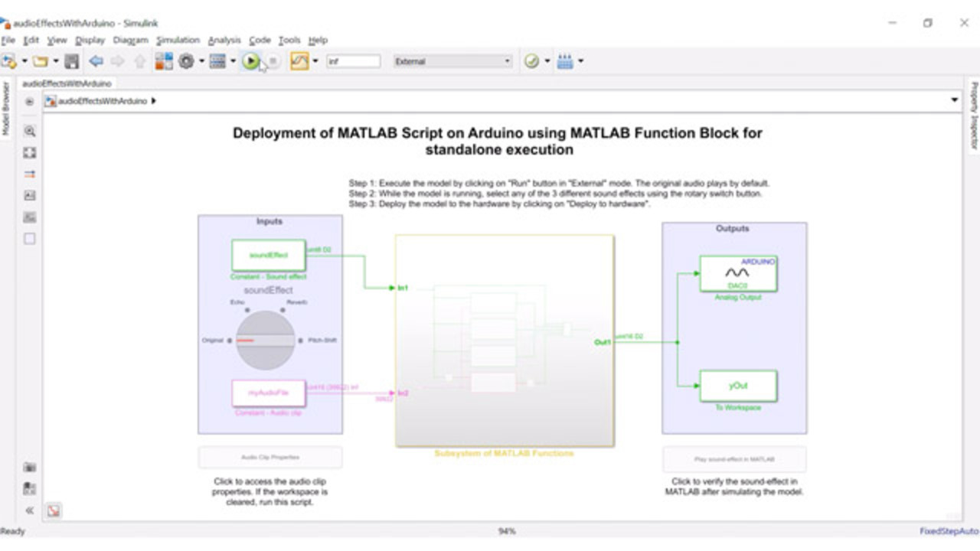Select the audioEffectsWithArduino tab
Screen dimensions: 980x551
(x=67, y=83)
